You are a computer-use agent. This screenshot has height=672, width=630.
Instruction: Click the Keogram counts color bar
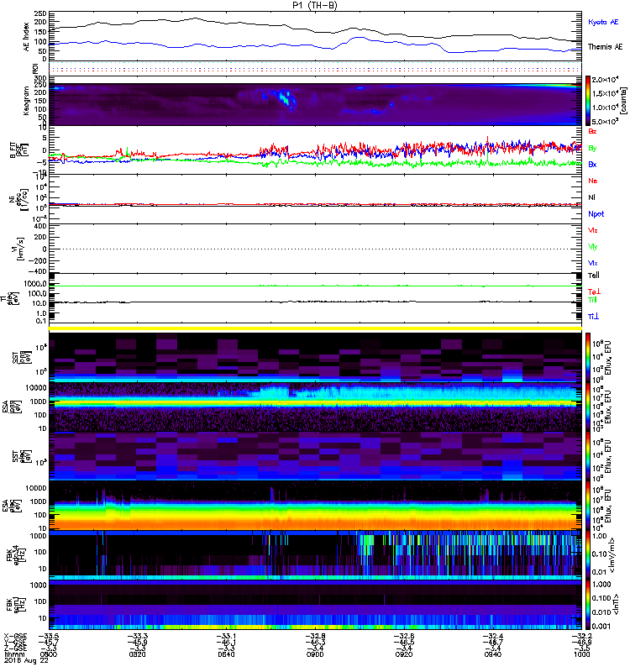coord(588,101)
